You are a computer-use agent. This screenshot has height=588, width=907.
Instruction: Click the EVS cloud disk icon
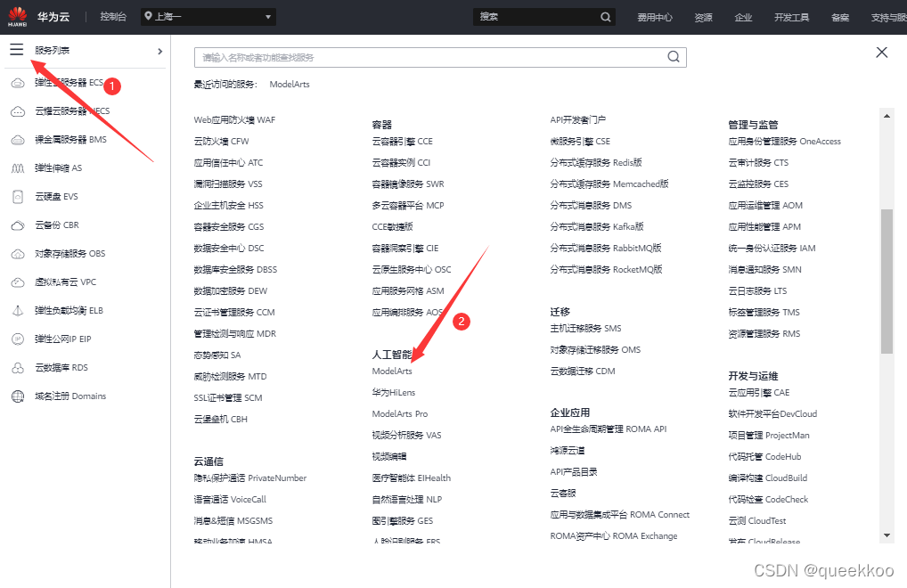coord(18,197)
